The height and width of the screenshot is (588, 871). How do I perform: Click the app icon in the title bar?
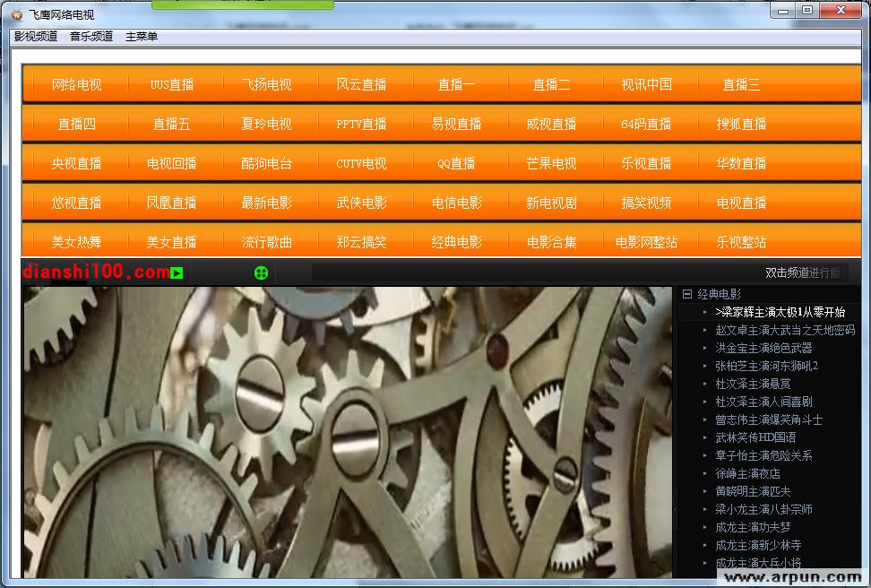pos(17,15)
